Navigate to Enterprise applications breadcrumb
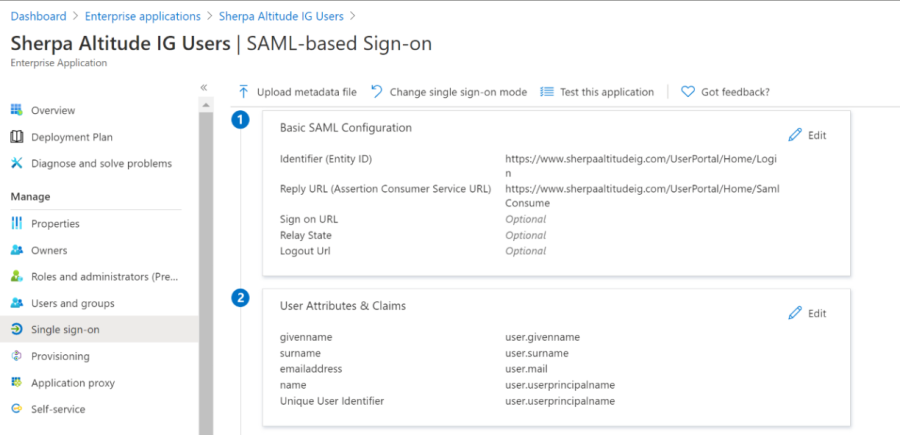The height and width of the screenshot is (435, 900). point(141,16)
